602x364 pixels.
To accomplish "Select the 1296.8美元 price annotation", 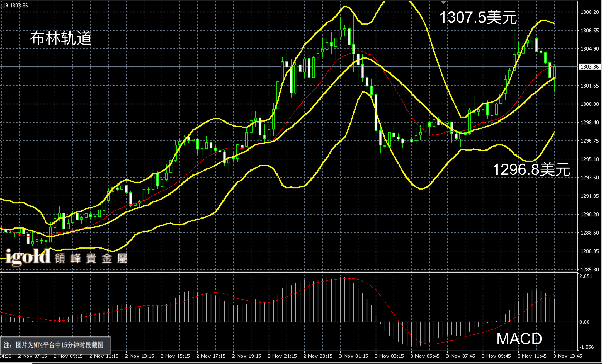I will pos(531,169).
